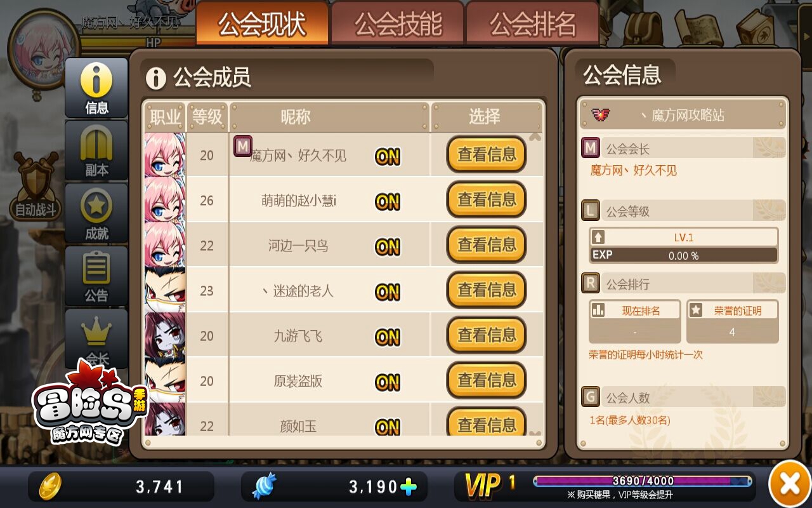Click the member list scroll-down arrow
This screenshot has width=812, height=508.
click(535, 434)
